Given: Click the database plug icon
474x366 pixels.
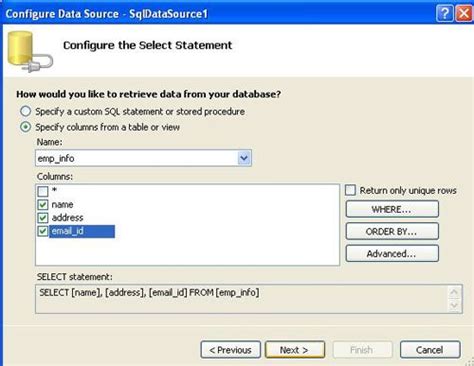Looking at the screenshot, I should point(29,51).
